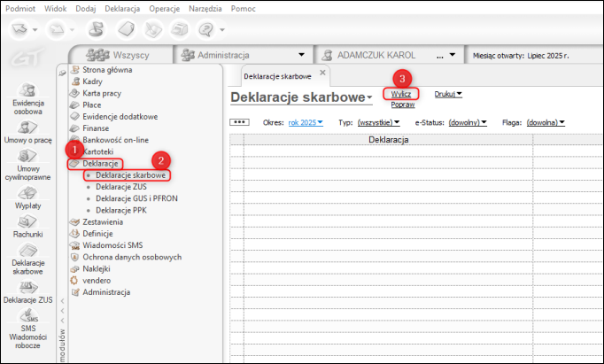Close the Deklaracje skarbowe tab

[322, 73]
